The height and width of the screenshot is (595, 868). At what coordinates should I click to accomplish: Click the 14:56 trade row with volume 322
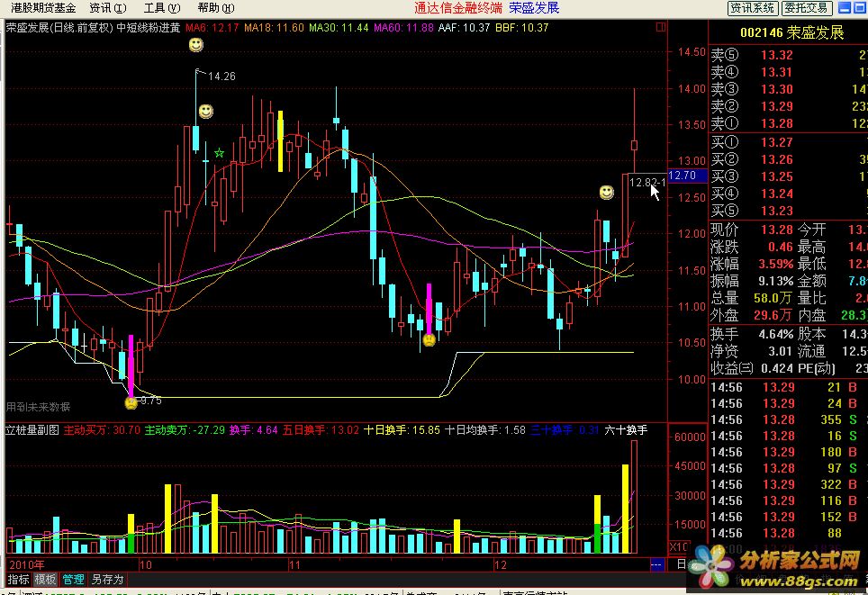[x=788, y=484]
